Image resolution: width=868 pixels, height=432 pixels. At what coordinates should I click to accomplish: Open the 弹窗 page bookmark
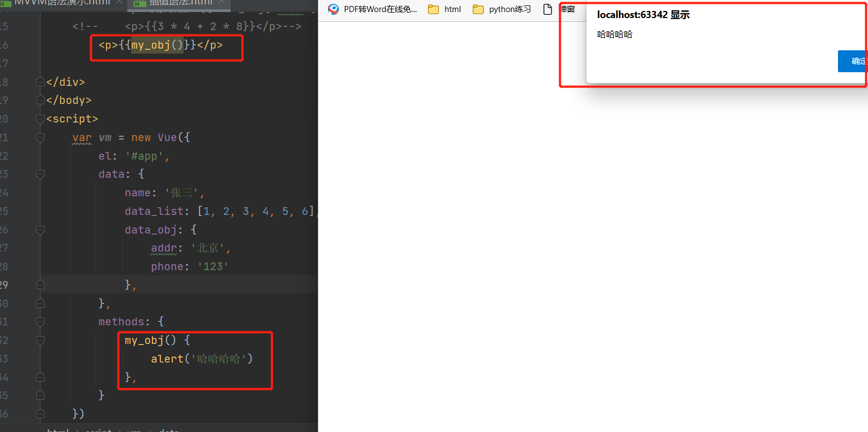pyautogui.click(x=559, y=9)
